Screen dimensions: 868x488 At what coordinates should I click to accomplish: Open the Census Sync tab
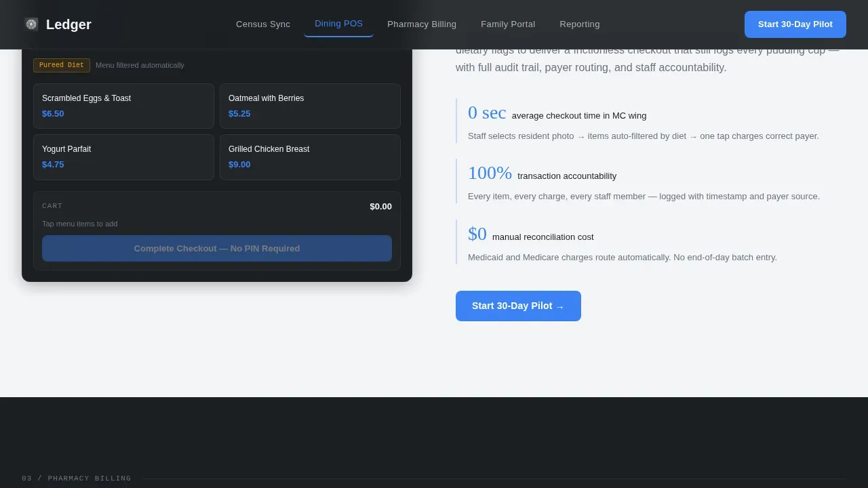coord(263,24)
